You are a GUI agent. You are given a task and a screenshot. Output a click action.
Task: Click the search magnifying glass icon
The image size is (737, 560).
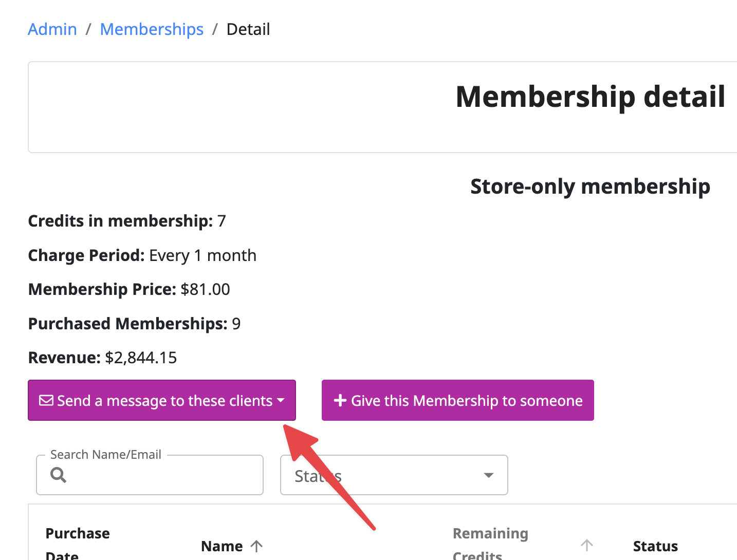59,475
